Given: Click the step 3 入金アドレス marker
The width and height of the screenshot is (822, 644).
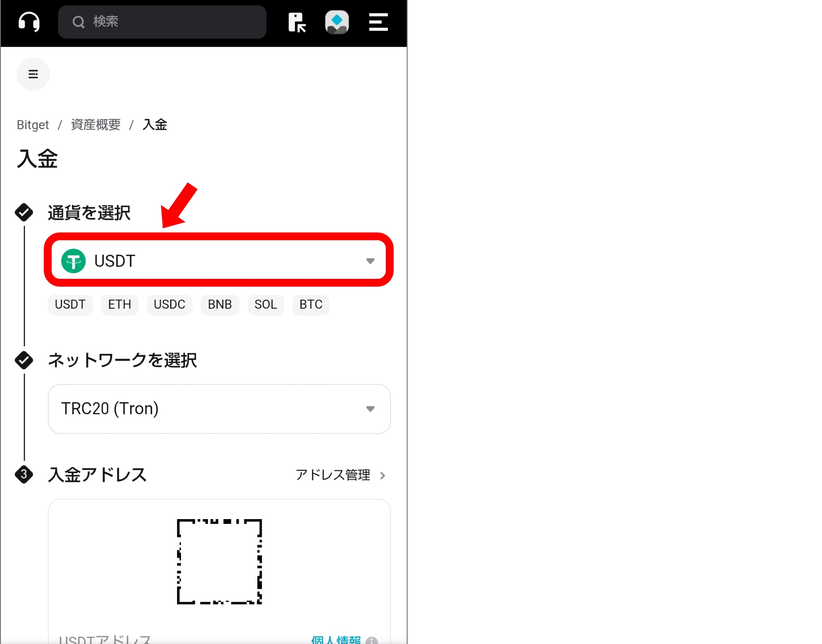Looking at the screenshot, I should [24, 474].
